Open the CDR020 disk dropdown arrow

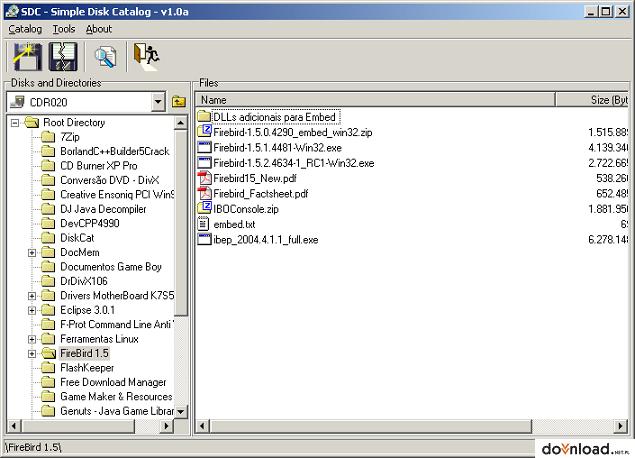pos(158,102)
